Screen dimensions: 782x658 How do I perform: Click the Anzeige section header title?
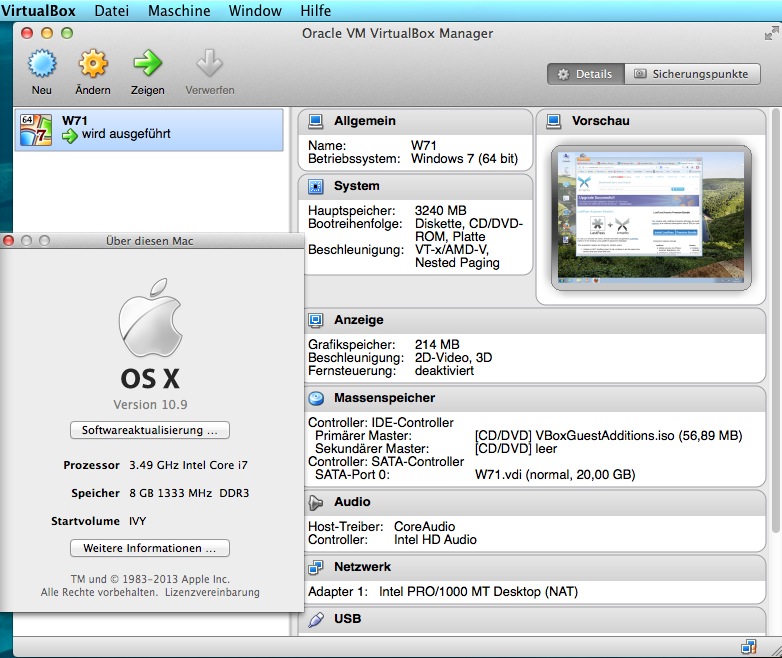tap(359, 320)
